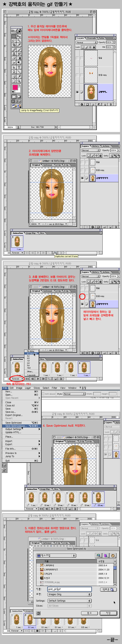Toggle visibility eye of the bottom layer in the Channels/Paths panel
Screen dimensions: 122x644
[x=77, y=92]
